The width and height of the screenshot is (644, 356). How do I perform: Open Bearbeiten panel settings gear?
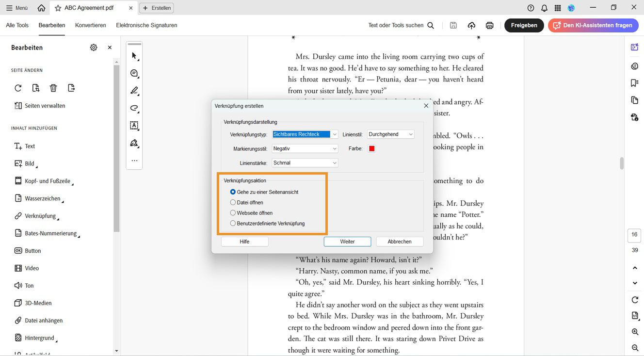pyautogui.click(x=94, y=48)
